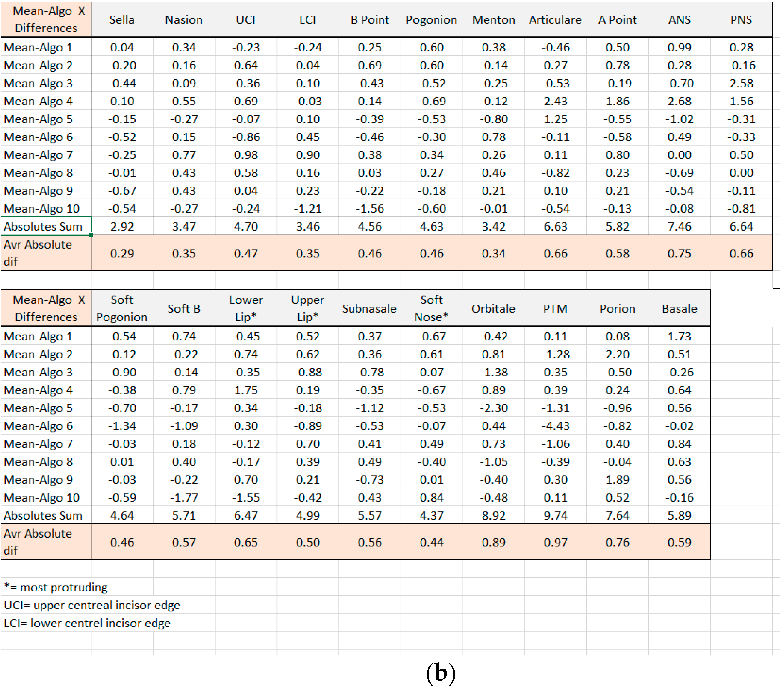Screen dimensions: 784x690
Task: Click the Subnasale column header
Action: pyautogui.click(x=369, y=309)
